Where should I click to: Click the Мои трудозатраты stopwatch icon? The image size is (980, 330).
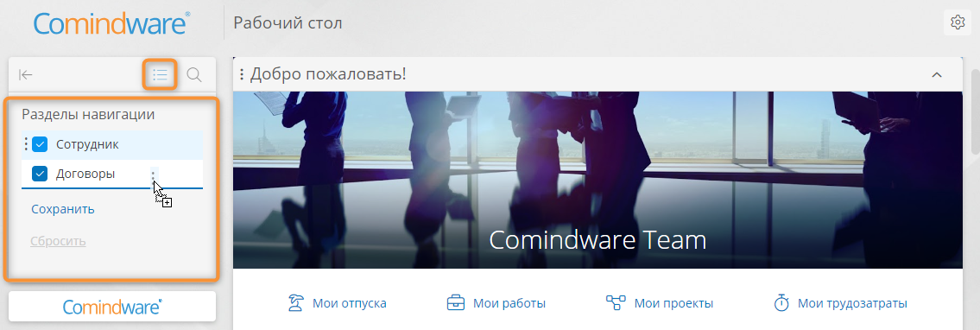coord(781,303)
